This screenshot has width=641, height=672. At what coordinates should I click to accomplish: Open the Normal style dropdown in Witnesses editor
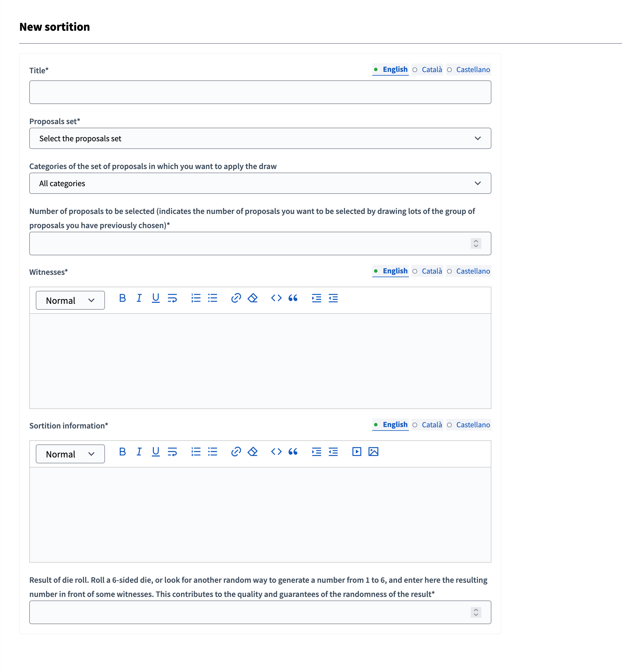click(x=70, y=300)
